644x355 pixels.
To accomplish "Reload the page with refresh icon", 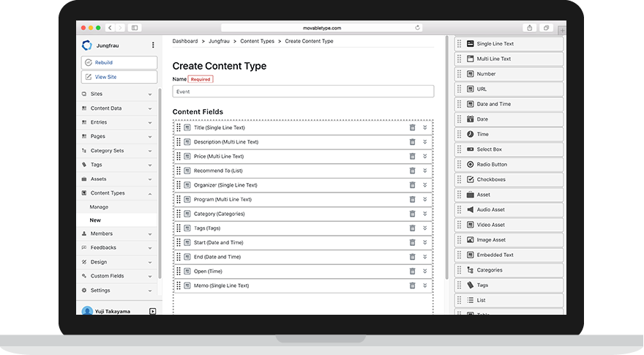I will tap(417, 28).
